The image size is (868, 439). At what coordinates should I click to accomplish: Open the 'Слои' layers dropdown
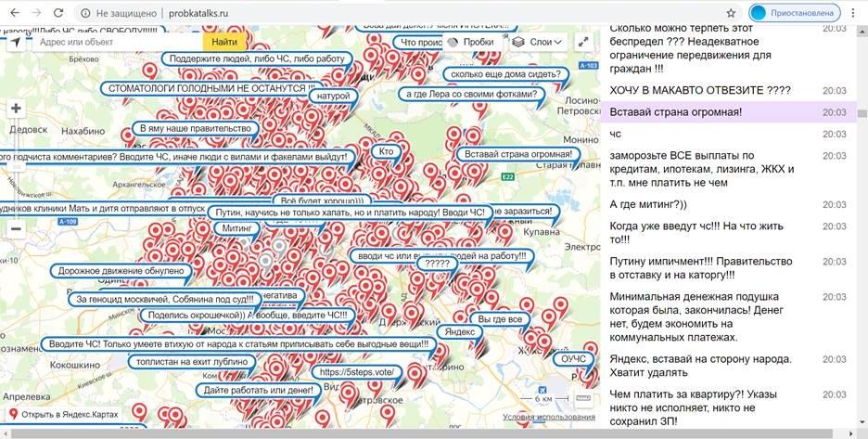(x=538, y=42)
